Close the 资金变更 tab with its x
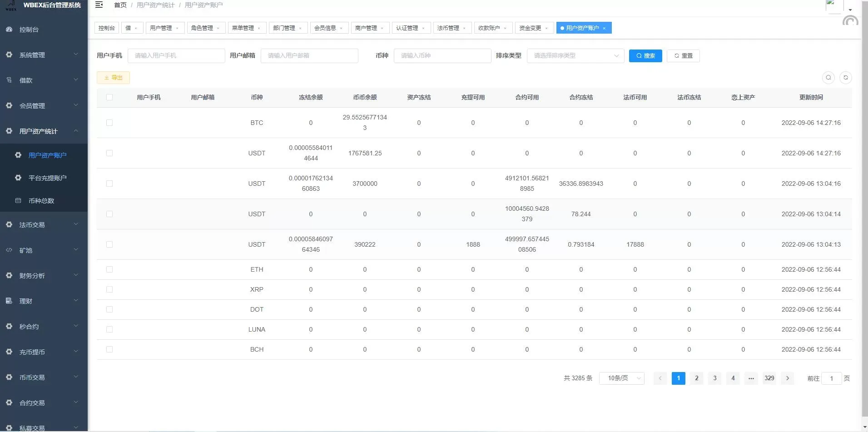The height and width of the screenshot is (432, 868). (546, 28)
